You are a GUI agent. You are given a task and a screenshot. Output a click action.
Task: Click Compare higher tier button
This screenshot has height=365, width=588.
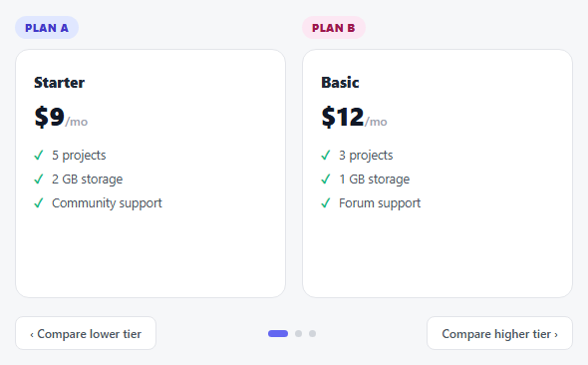[x=499, y=333]
